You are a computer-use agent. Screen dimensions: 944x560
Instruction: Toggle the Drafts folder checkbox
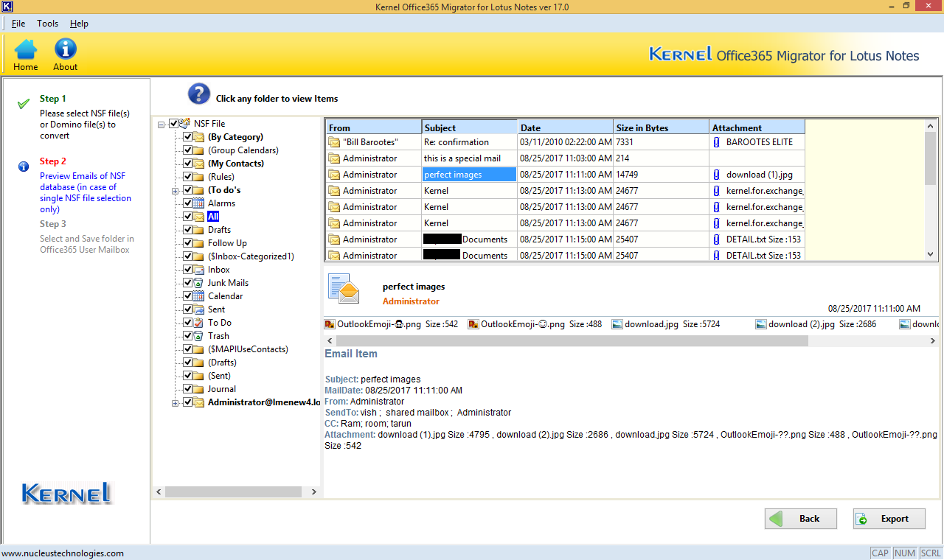coord(188,230)
